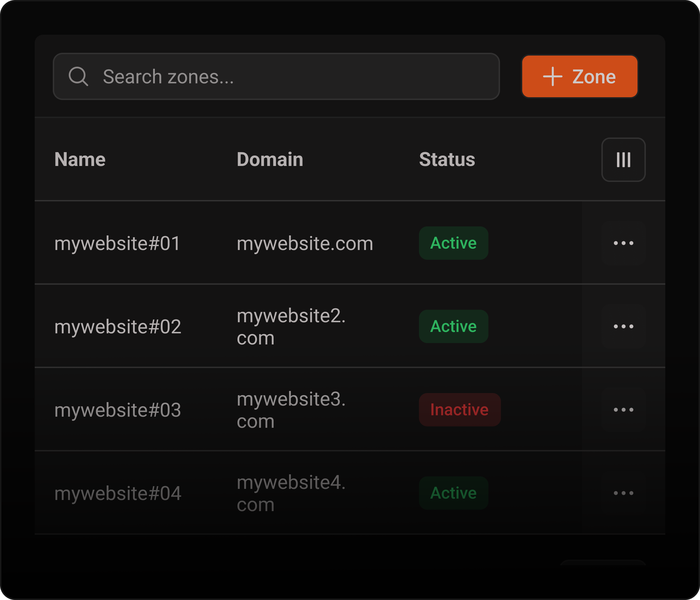The height and width of the screenshot is (600, 700).
Task: Click the plus icon on the Zone button
Action: coord(552,76)
